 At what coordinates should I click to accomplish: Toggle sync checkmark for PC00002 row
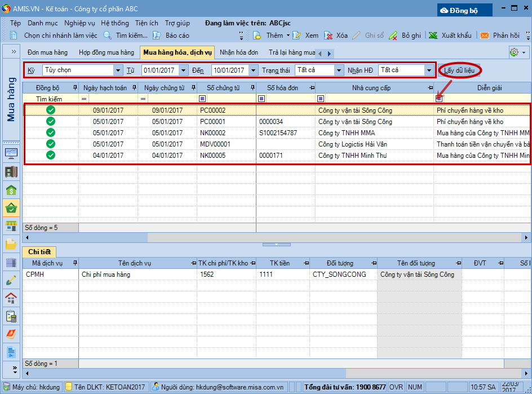[x=51, y=110]
